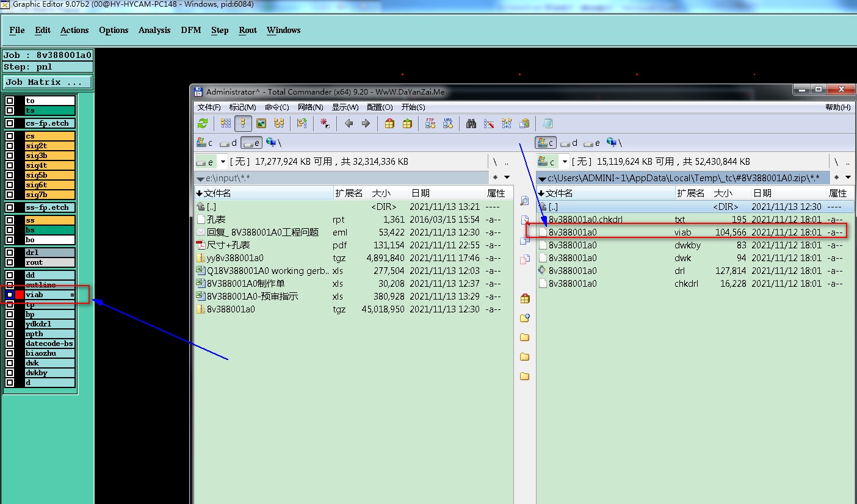Select 尺寸+孔表 pdf file in left panel

coord(354,245)
